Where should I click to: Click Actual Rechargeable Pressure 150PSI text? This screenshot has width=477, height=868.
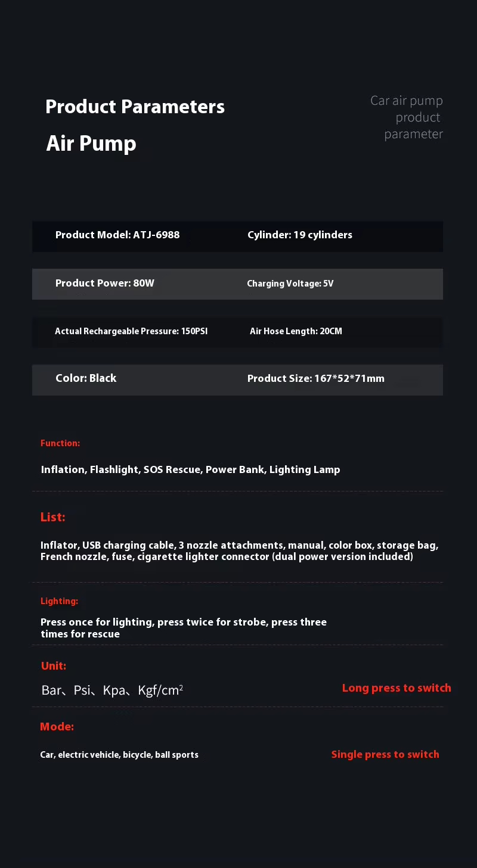131,331
